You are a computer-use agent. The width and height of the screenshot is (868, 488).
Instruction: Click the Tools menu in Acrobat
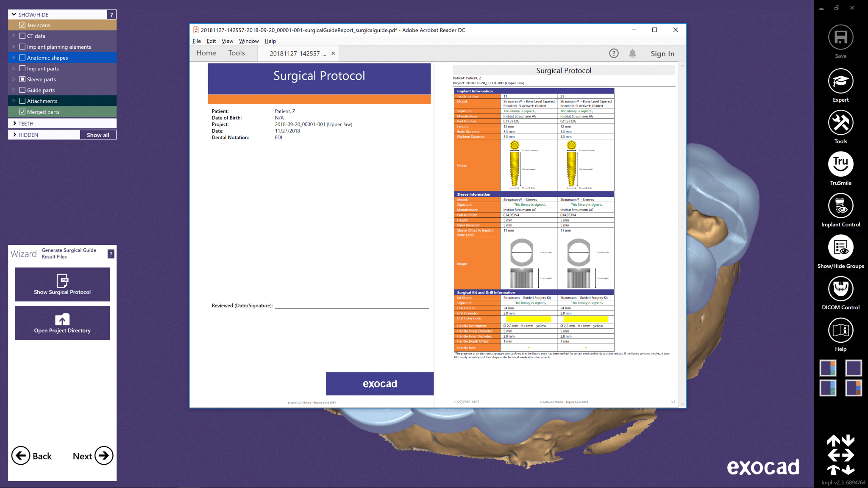tap(236, 53)
